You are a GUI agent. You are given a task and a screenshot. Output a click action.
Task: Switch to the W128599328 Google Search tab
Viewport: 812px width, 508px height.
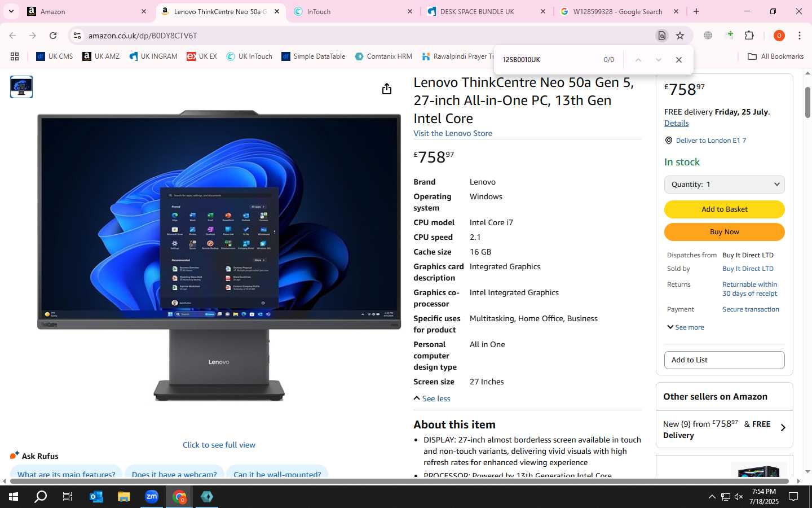619,11
